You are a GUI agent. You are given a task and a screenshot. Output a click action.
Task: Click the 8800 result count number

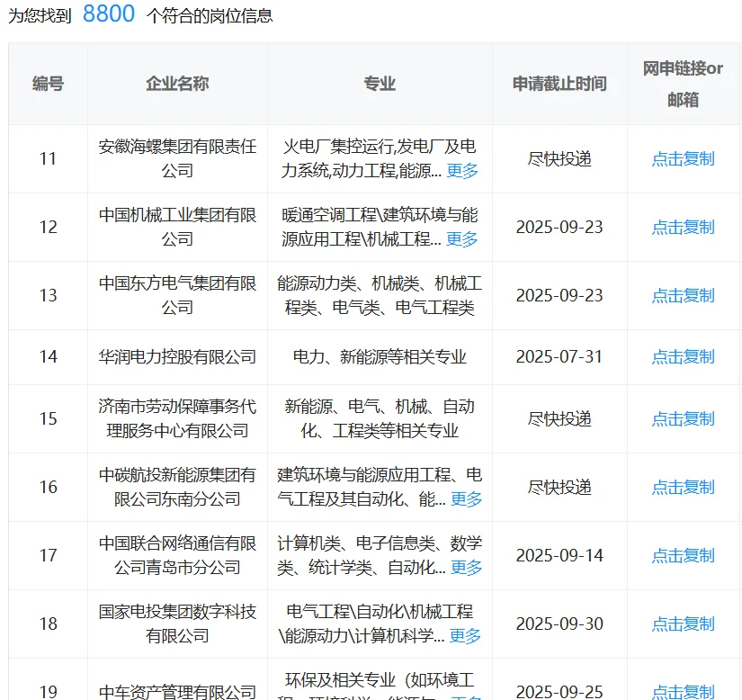tap(109, 13)
